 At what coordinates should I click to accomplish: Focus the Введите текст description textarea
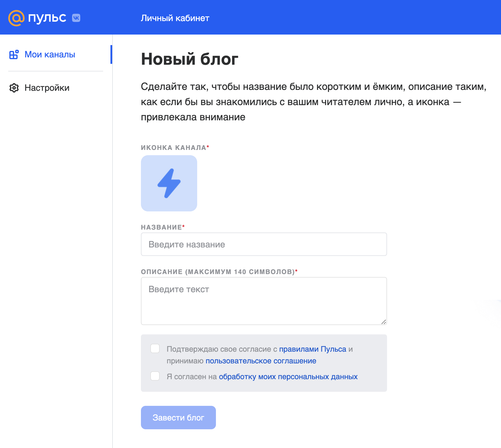[264, 301]
